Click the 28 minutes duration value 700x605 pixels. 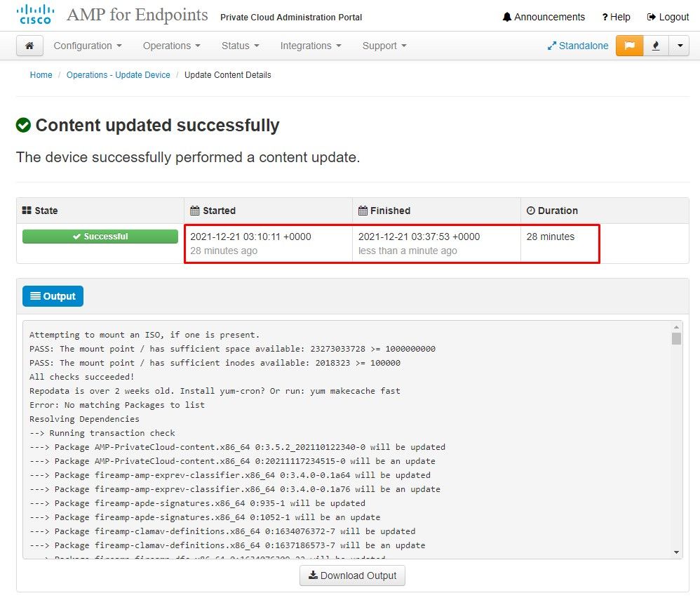click(x=551, y=237)
